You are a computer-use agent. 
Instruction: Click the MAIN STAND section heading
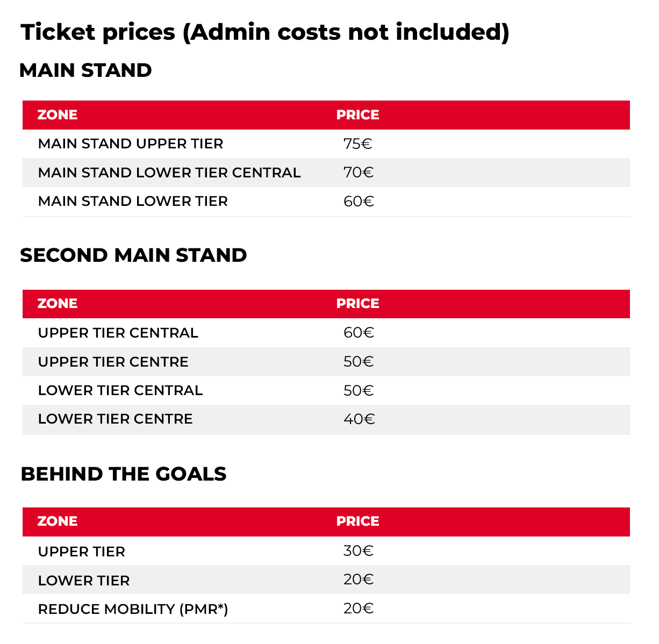(85, 70)
